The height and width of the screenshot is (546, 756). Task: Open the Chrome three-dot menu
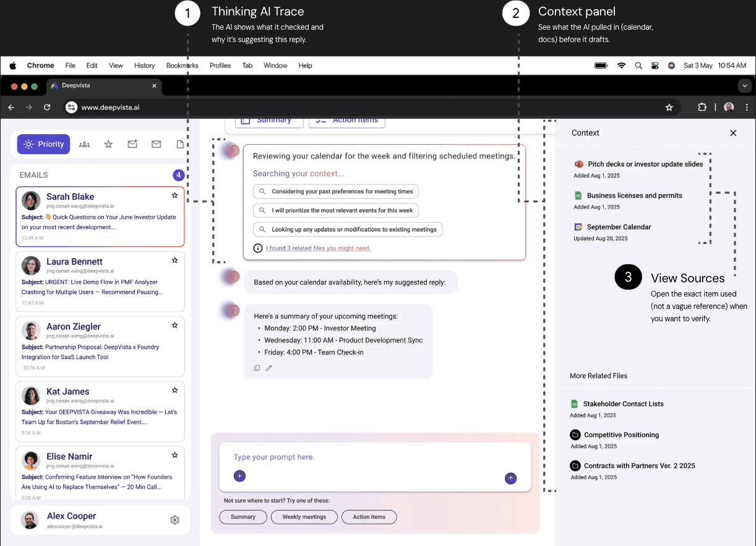(x=747, y=107)
